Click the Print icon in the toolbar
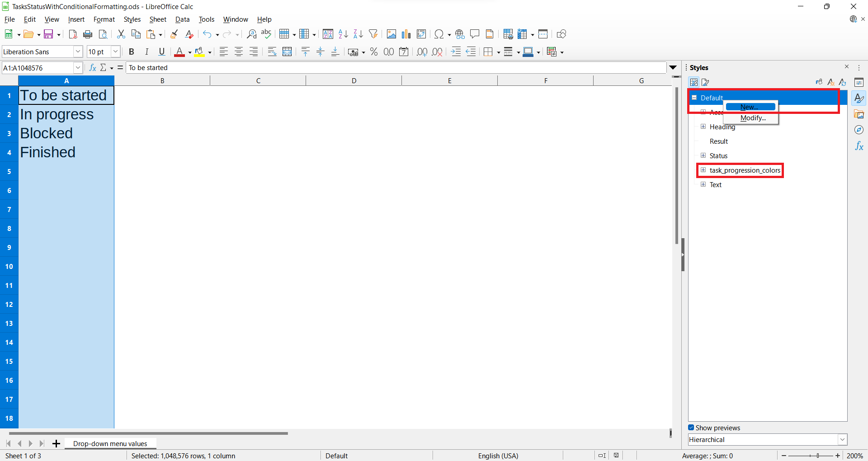The width and height of the screenshot is (868, 461). tap(88, 34)
